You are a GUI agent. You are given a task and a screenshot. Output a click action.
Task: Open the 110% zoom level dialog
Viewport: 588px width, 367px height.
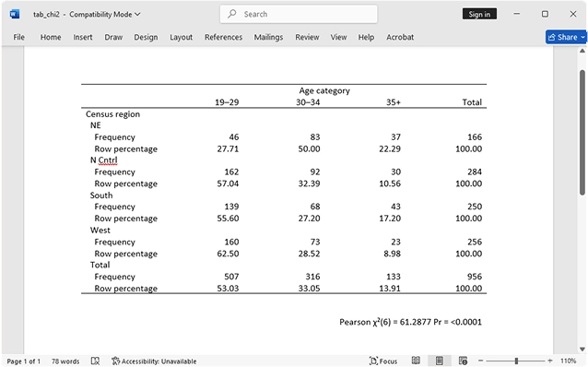click(568, 361)
